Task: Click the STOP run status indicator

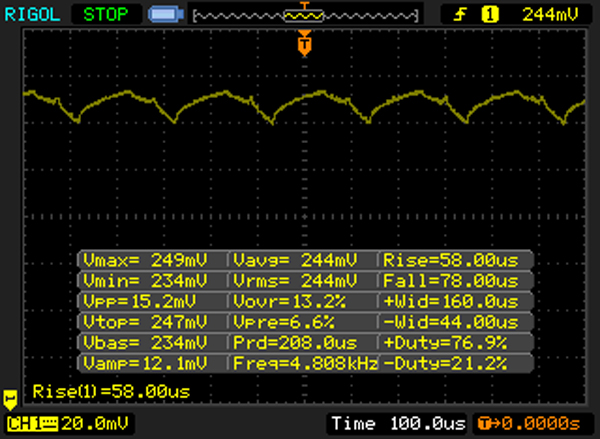Action: tap(106, 15)
